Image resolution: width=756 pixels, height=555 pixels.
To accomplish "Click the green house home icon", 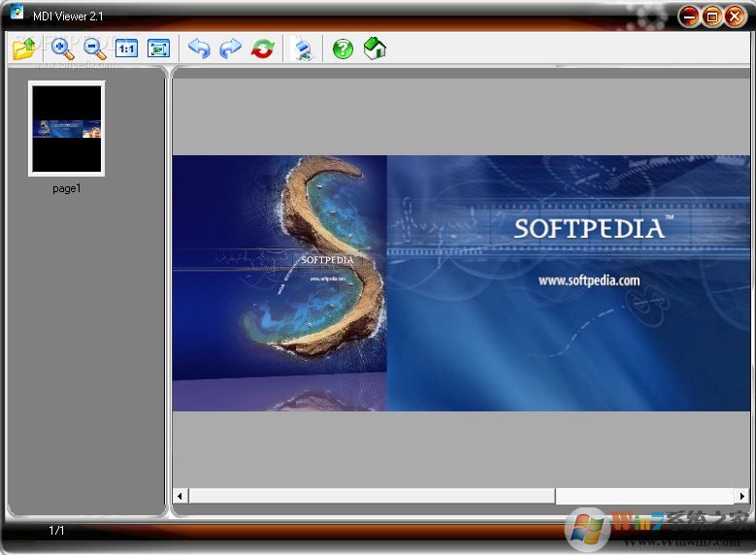I will click(x=375, y=49).
